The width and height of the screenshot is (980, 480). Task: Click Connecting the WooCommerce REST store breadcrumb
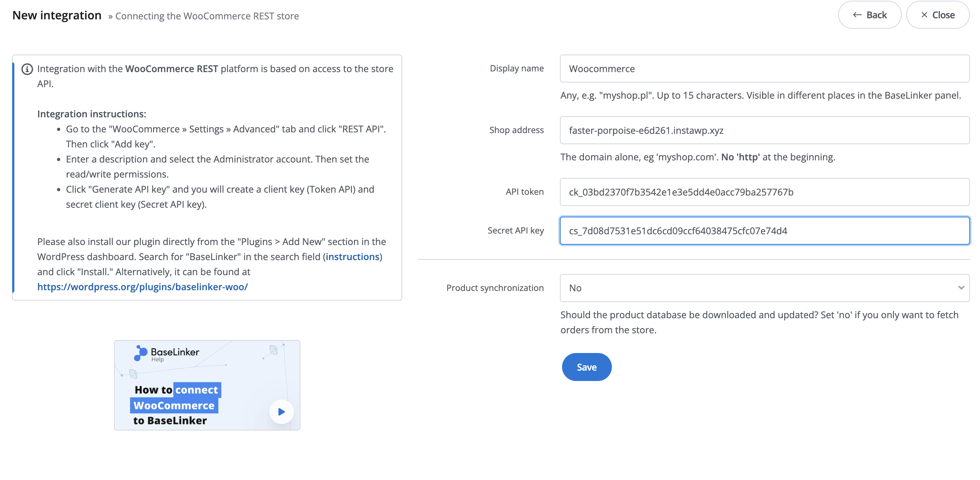(207, 16)
